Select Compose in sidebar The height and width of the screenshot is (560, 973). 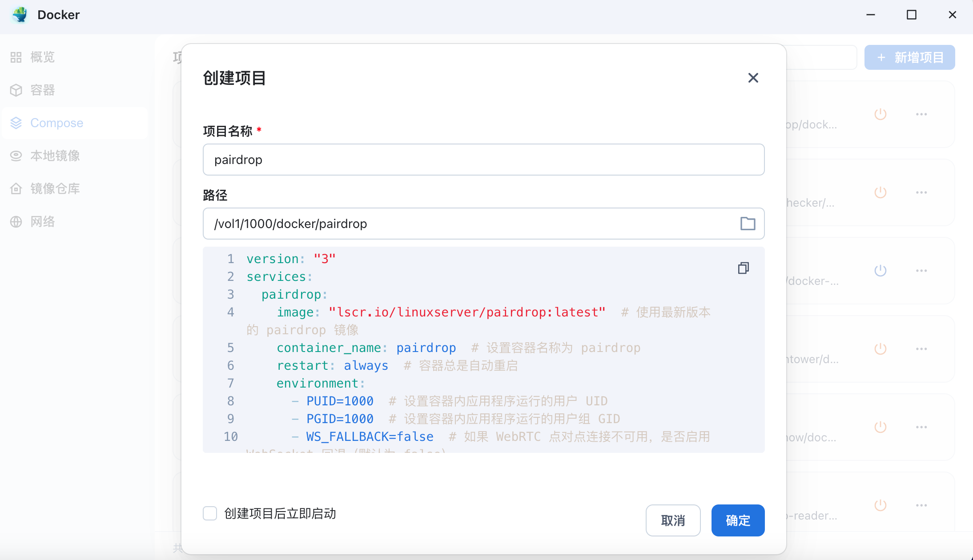(x=74, y=123)
